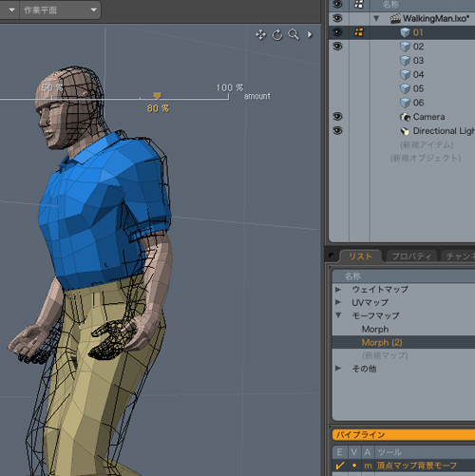Collapse the WalkingMan.lxo scene tree
The width and height of the screenshot is (475, 476).
[x=376, y=18]
